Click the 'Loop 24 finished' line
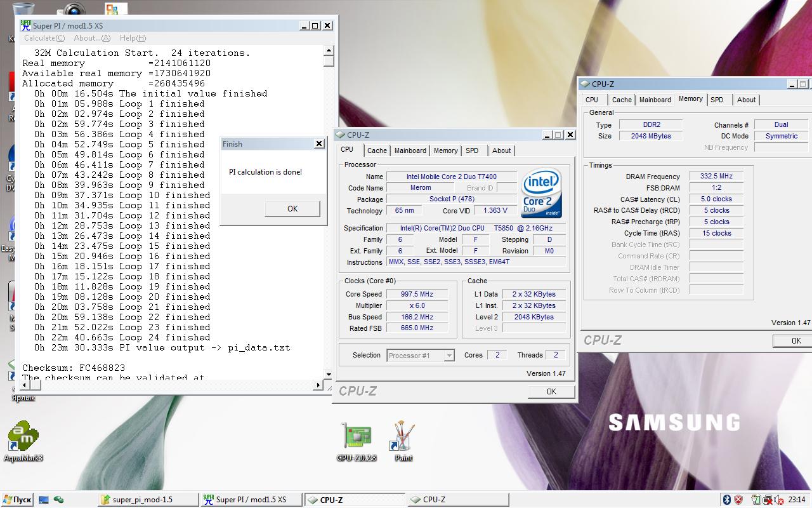Viewport: 812px width, 508px height. 122,337
